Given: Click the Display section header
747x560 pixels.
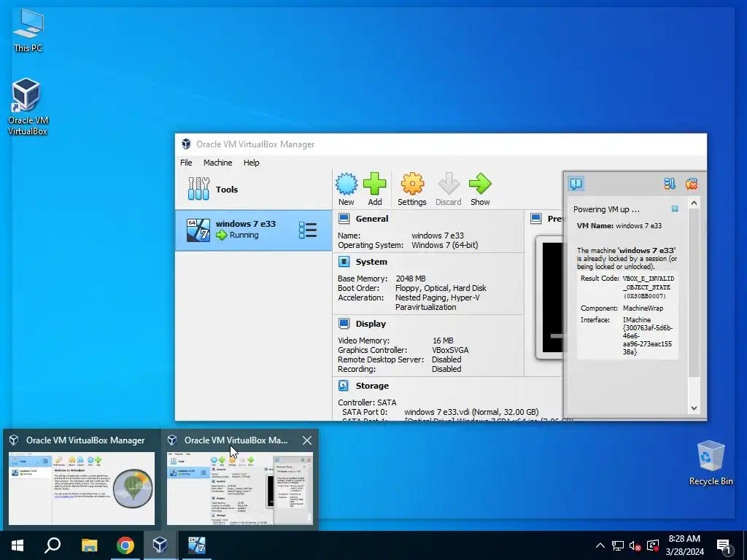Looking at the screenshot, I should [371, 324].
